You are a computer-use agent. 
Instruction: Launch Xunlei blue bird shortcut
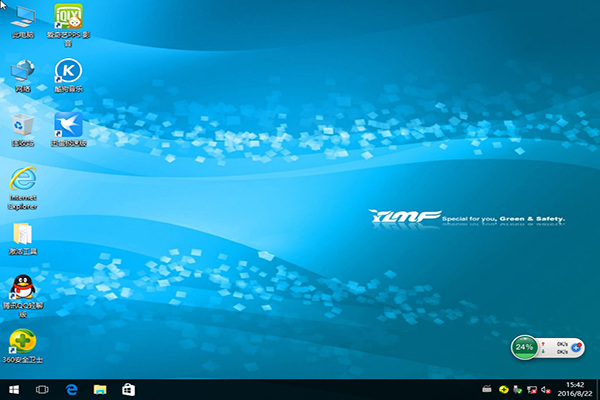click(x=68, y=129)
